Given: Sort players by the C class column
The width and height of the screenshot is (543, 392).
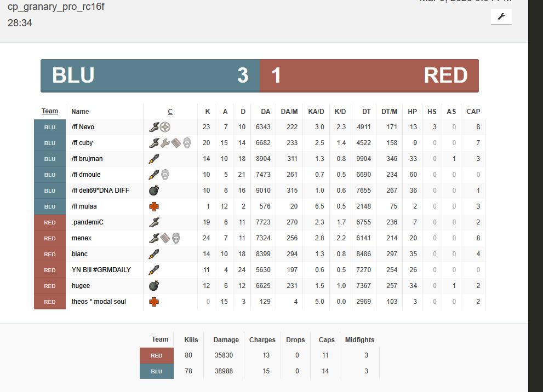Looking at the screenshot, I should [170, 112].
